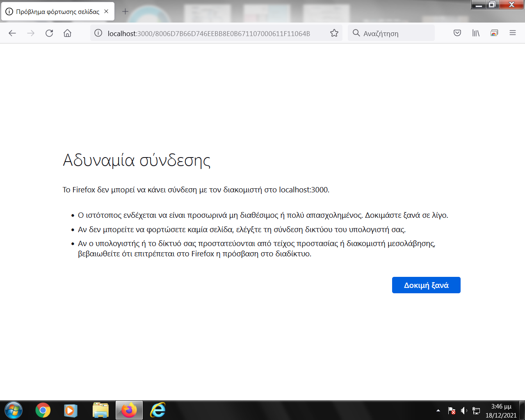Open a new tab with plus
The width and height of the screenshot is (525, 420).
coord(126,11)
